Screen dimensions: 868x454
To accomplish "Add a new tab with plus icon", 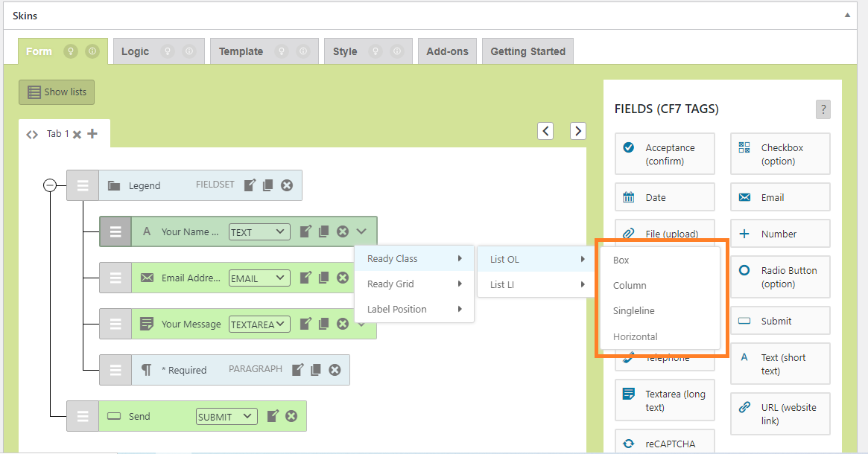I will [x=92, y=134].
